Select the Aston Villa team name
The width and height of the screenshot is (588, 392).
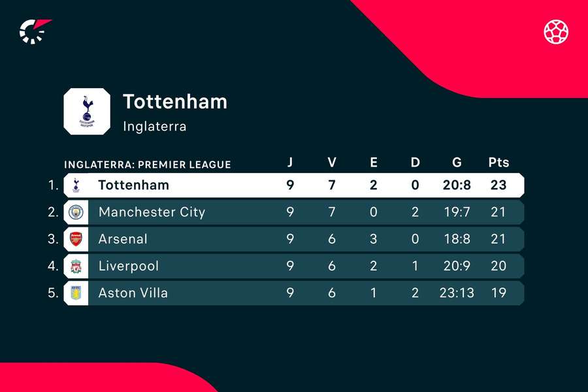click(133, 293)
